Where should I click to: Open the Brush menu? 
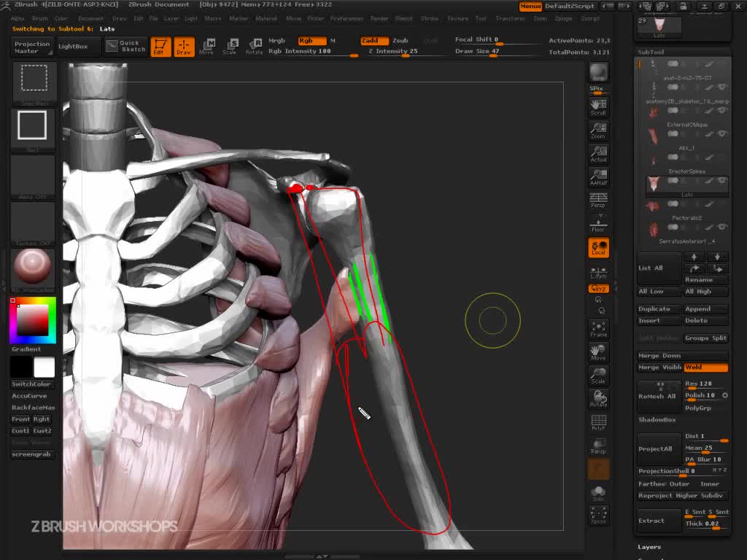[x=39, y=18]
